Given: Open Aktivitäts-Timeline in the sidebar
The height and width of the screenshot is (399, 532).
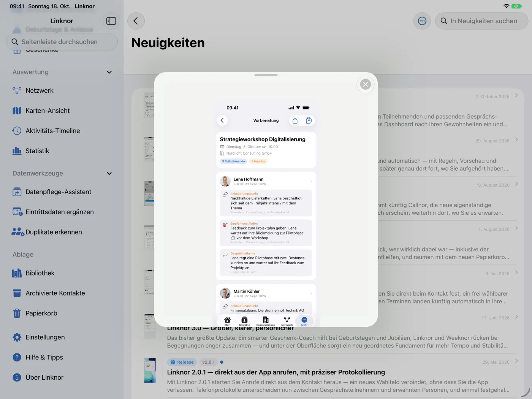Looking at the screenshot, I should pos(62,131).
